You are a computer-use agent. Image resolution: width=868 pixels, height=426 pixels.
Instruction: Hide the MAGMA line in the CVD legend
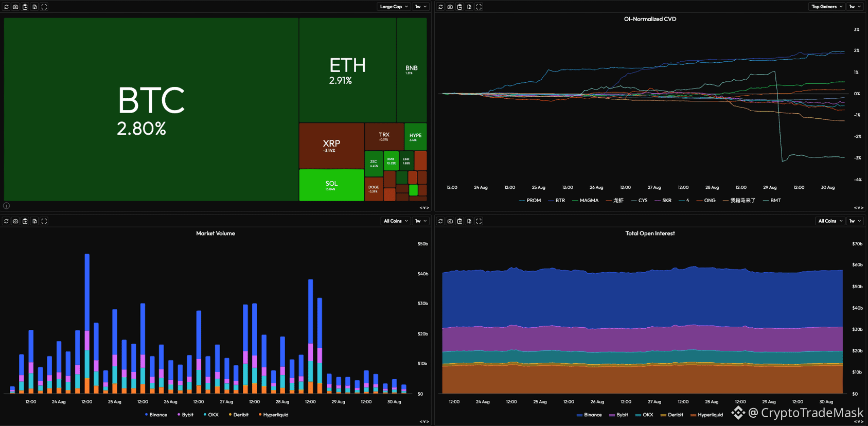tap(586, 201)
